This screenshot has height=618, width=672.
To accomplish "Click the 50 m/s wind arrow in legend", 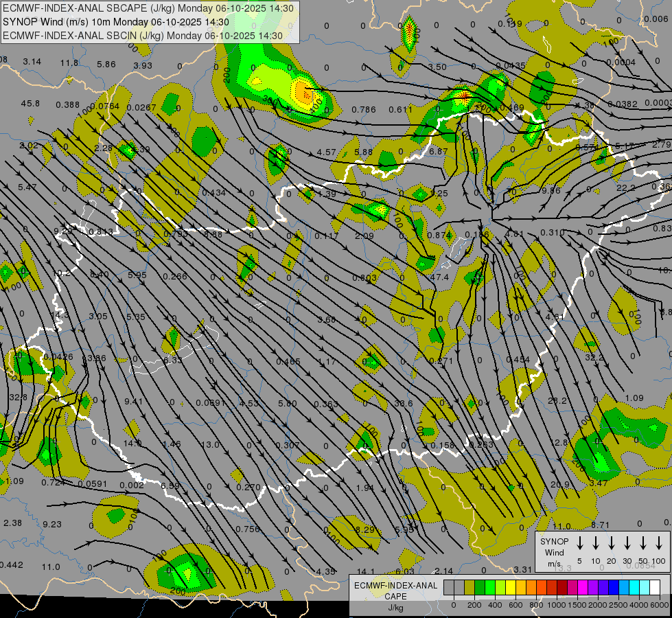I will [x=643, y=543].
